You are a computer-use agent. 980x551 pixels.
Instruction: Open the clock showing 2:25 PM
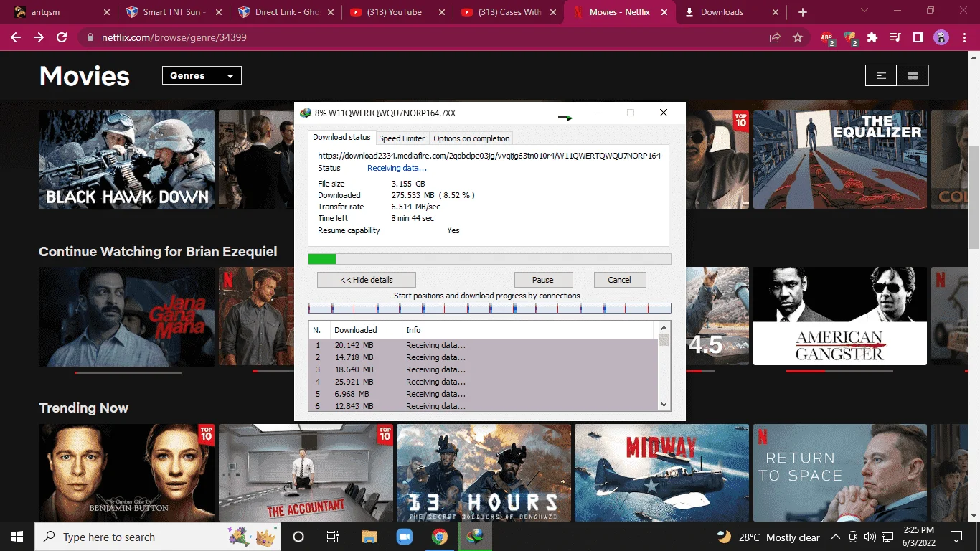tap(918, 537)
